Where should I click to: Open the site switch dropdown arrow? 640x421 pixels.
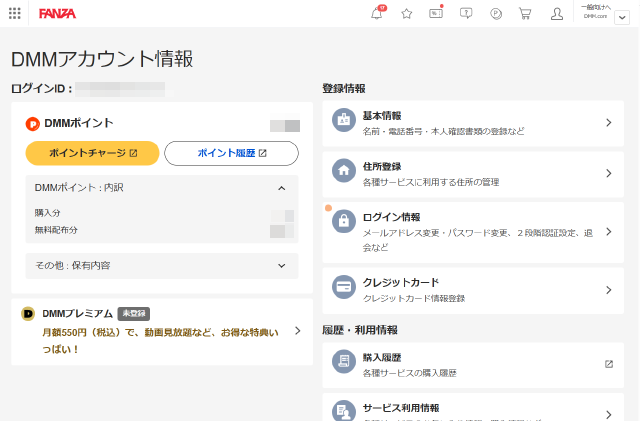pyautogui.click(x=622, y=18)
